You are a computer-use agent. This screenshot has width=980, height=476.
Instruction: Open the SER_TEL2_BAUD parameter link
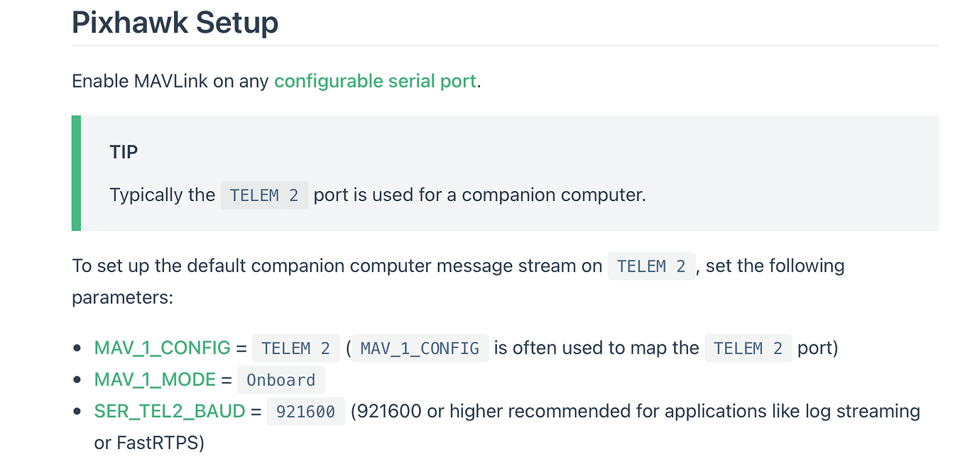(169, 411)
